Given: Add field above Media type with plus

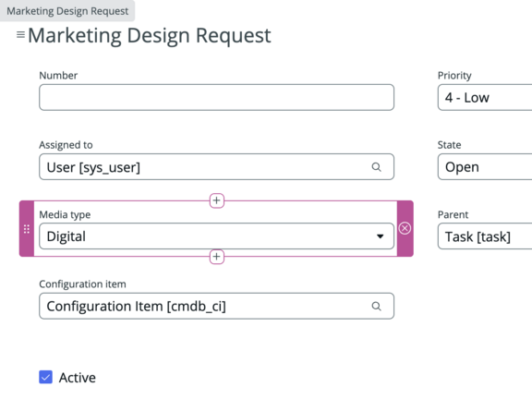Looking at the screenshot, I should [217, 200].
